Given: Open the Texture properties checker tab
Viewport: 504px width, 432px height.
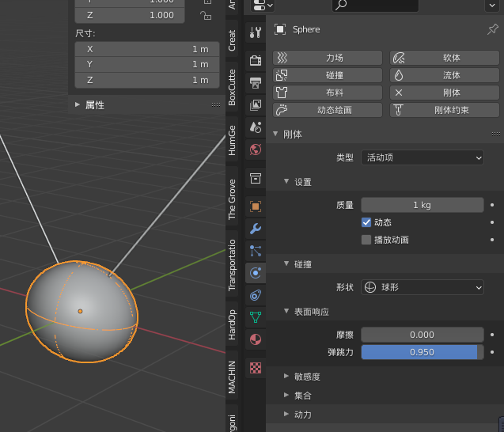Looking at the screenshot, I should (256, 368).
